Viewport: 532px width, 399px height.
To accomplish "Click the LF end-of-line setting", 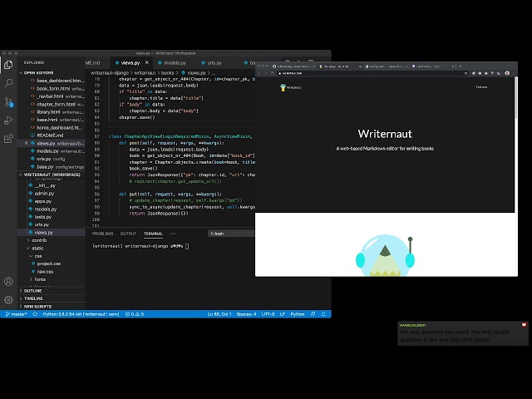I will 283,314.
